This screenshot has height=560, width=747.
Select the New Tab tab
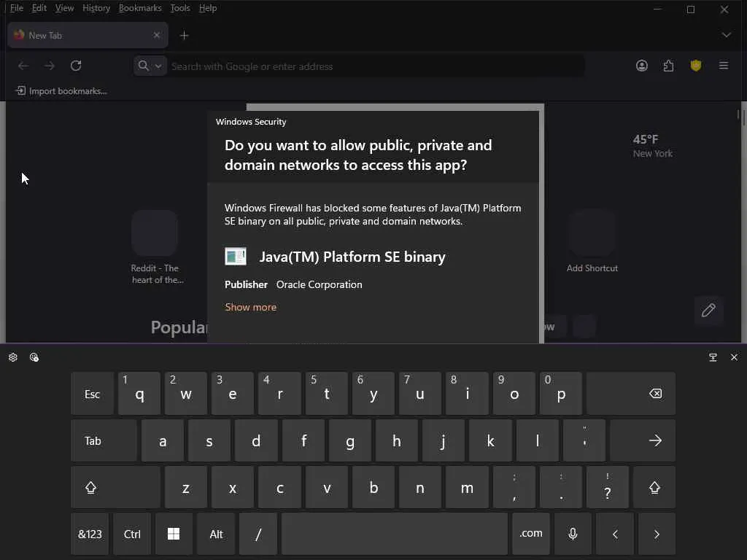click(88, 35)
